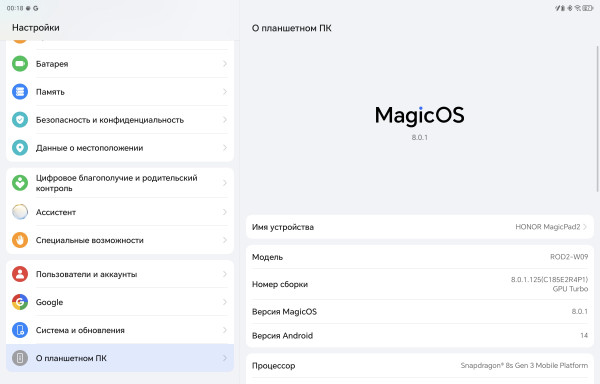
Task: Open Цифровое благополучие и родительский контроль
Action: (x=120, y=183)
